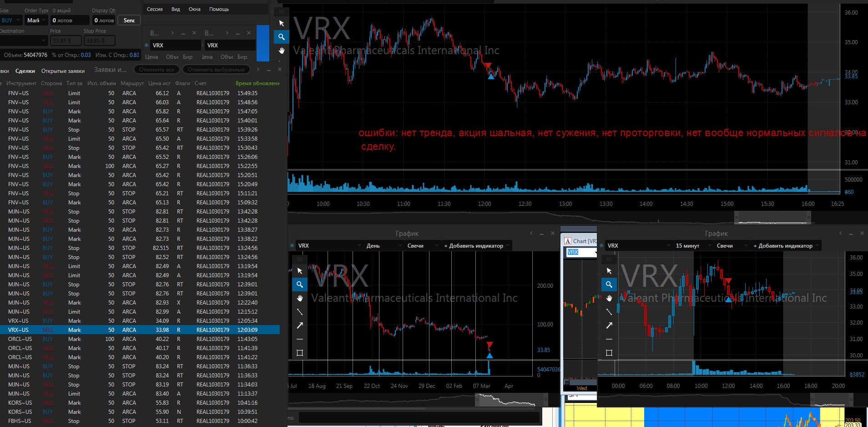This screenshot has width=868, height=427.
Task: Select the arrow cursor tool in top chart
Action: (x=282, y=23)
